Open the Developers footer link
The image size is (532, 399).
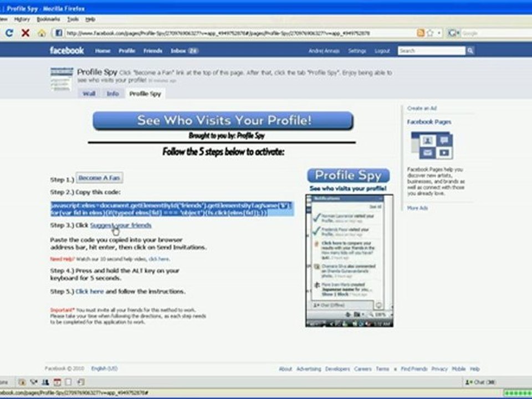pyautogui.click(x=337, y=369)
